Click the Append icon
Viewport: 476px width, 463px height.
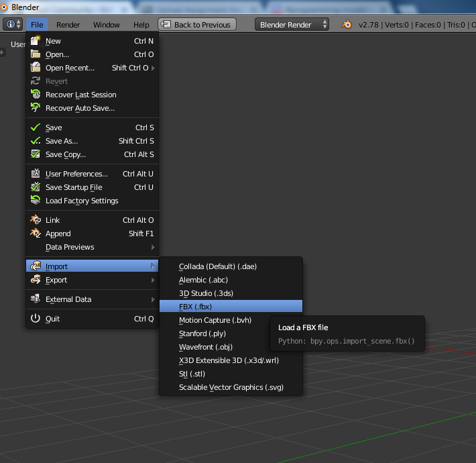point(36,234)
